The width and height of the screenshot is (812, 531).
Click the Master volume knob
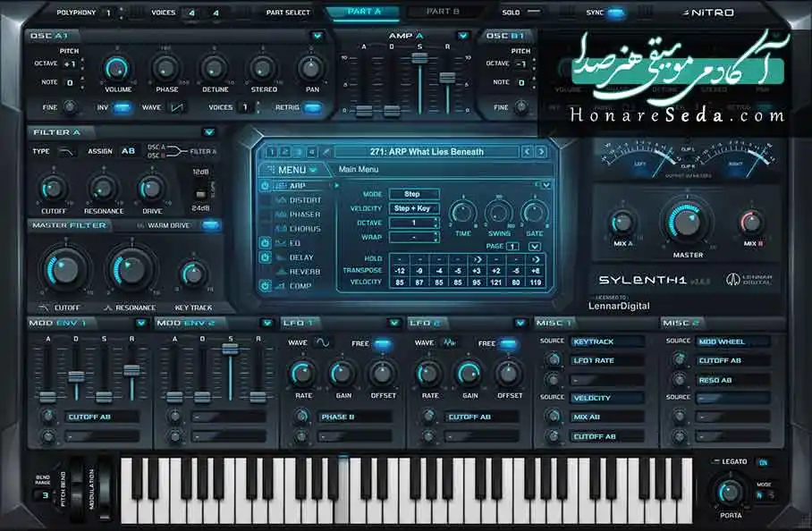click(x=687, y=222)
